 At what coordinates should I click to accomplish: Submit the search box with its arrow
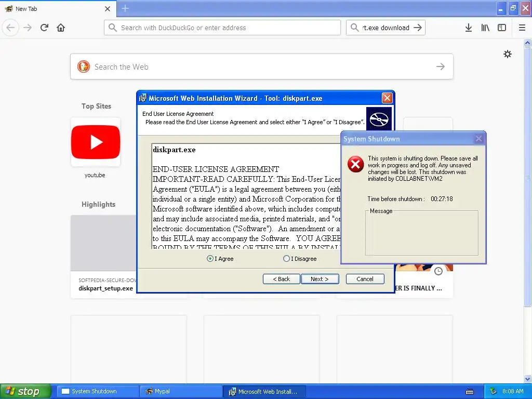(418, 28)
